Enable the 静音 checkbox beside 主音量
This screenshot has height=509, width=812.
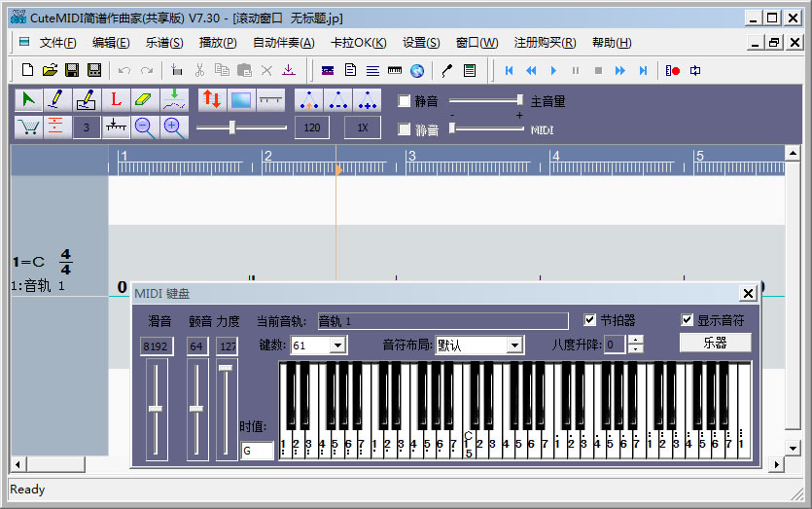pyautogui.click(x=404, y=100)
